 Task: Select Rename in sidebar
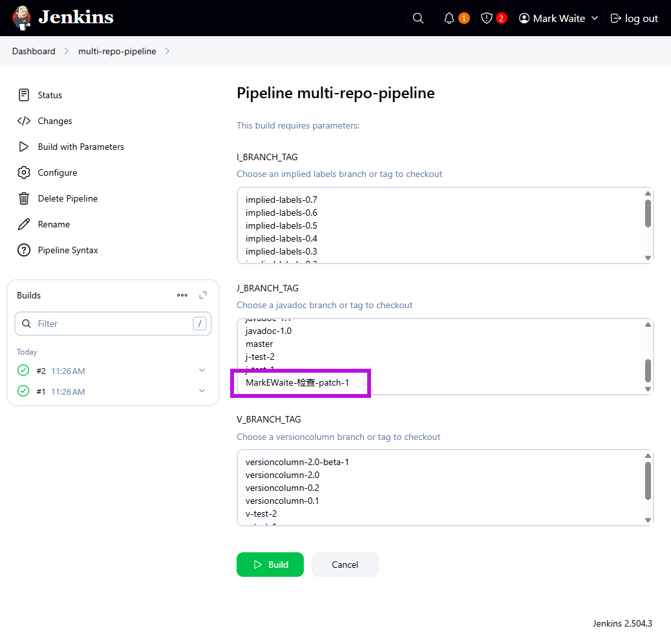click(54, 224)
